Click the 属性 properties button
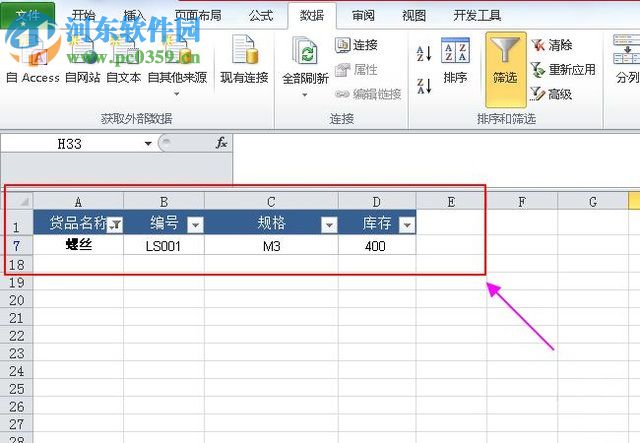640x443 pixels. [356, 70]
